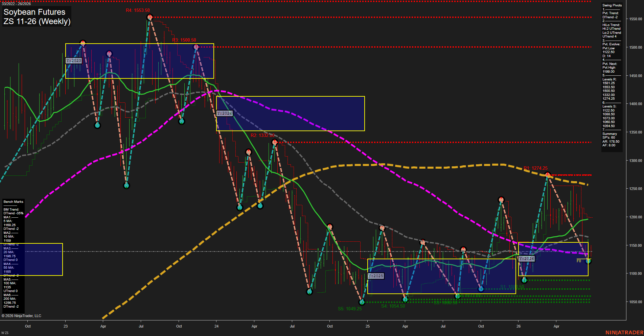This screenshot has width=644, height=336.
Task: Click the Y:2026 yearly range tag
Action: 527,259
